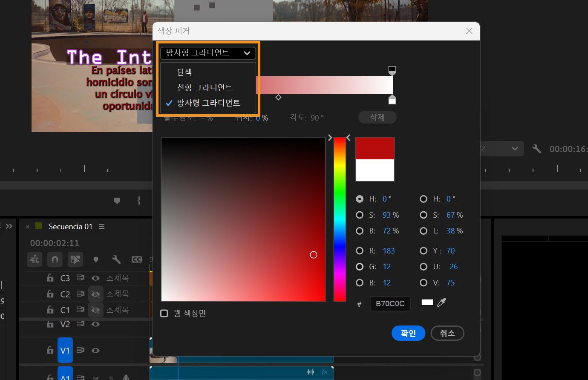Enable the 웹 색상만 checkbox
This screenshot has height=380, width=588.
(x=164, y=313)
